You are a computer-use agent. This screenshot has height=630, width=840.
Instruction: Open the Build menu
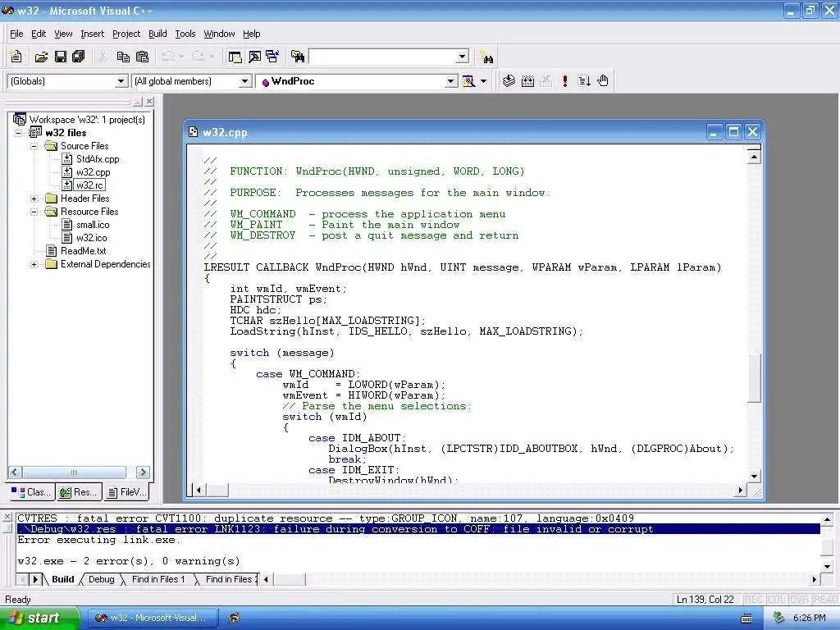point(157,34)
